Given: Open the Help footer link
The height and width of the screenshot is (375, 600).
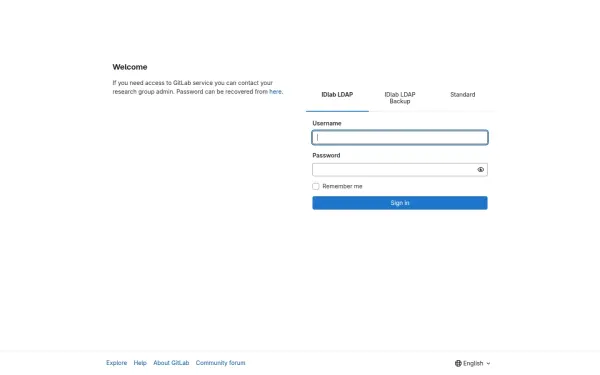Looking at the screenshot, I should coord(140,363).
